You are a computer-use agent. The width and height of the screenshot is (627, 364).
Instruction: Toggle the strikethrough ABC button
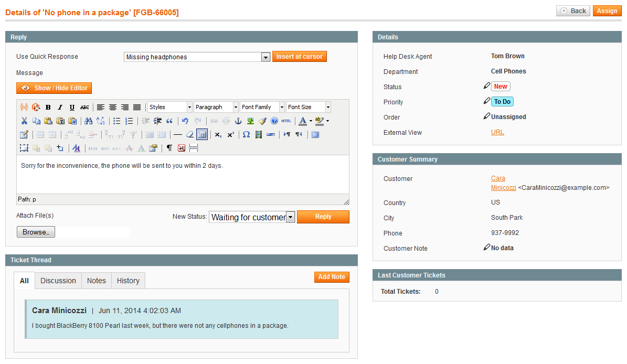pos(84,107)
